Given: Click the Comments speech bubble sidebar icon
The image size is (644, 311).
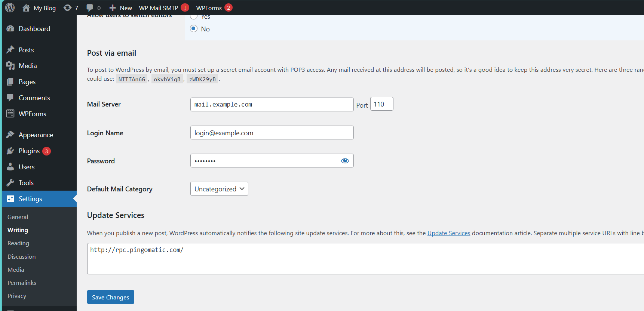Looking at the screenshot, I should coord(10,98).
